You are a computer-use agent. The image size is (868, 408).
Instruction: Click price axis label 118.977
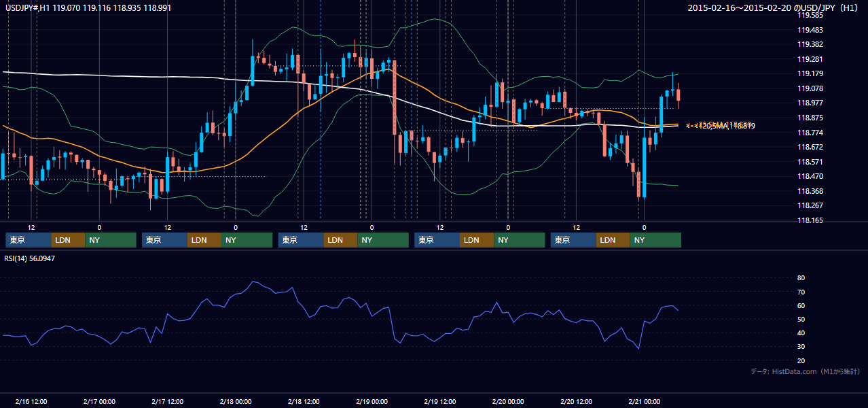click(x=811, y=103)
